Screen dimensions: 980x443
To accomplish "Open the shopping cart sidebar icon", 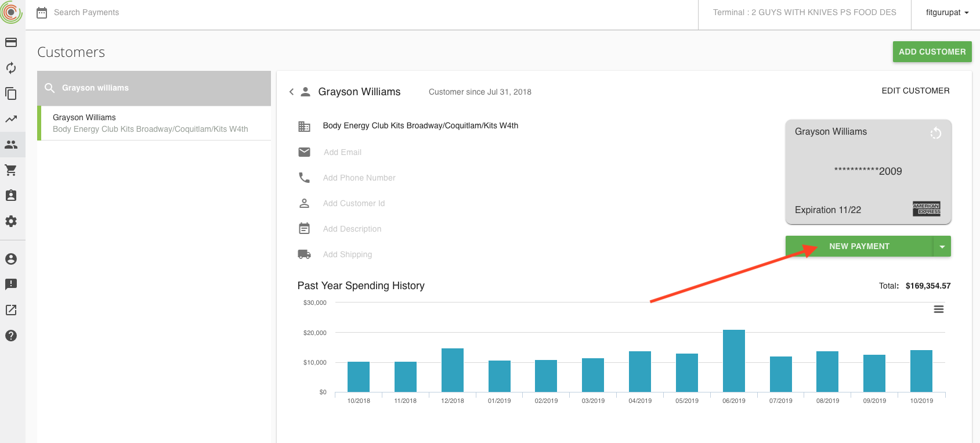I will (x=11, y=170).
